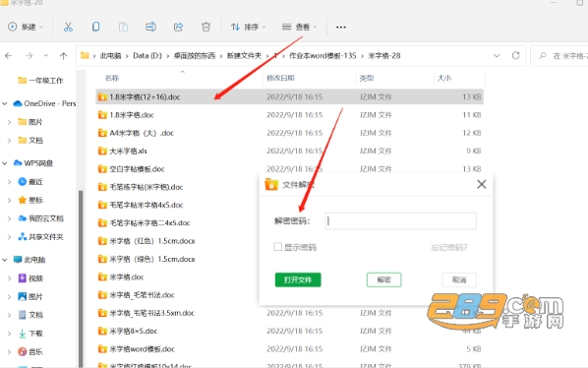This screenshot has height=368, width=588.
Task: Select 一年级工作 folder in sidebar
Action: tap(40, 81)
